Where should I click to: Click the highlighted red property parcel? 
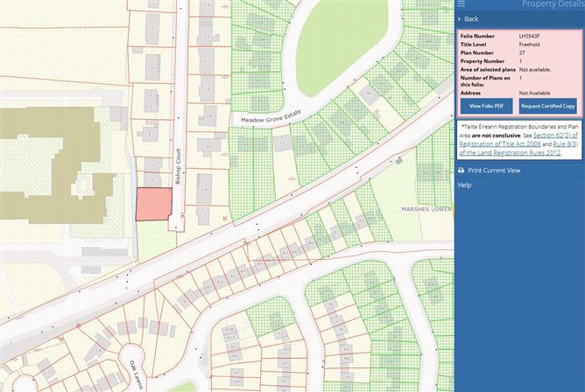tap(152, 206)
